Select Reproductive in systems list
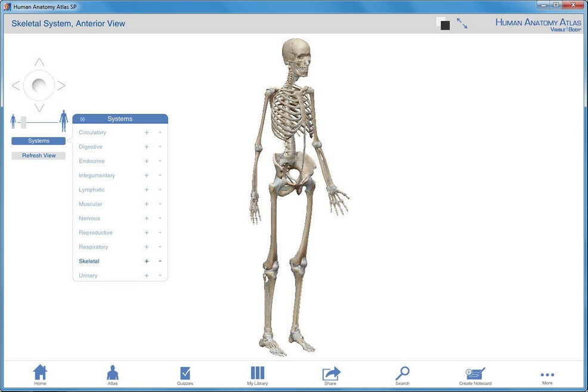Image resolution: width=588 pixels, height=392 pixels. click(x=95, y=232)
